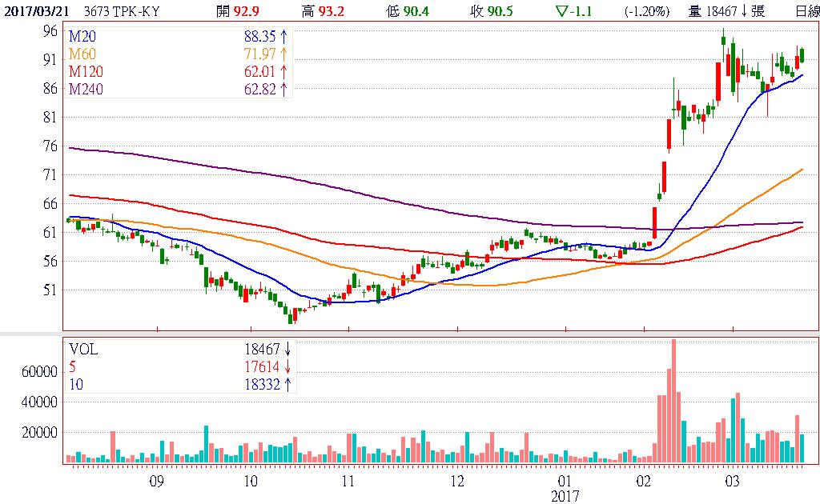
Task: Click the up arrow beside M240 value
Action: [x=283, y=89]
